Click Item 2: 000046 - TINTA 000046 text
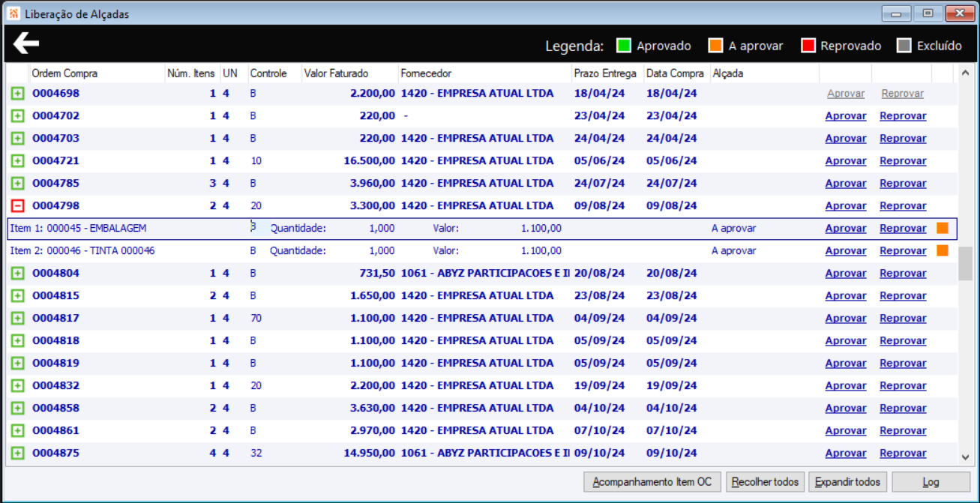This screenshot has height=503, width=980. [x=82, y=251]
